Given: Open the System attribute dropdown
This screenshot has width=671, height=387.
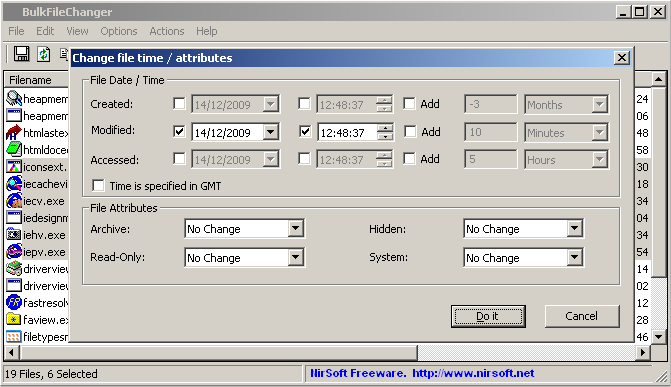Looking at the screenshot, I should 575,257.
